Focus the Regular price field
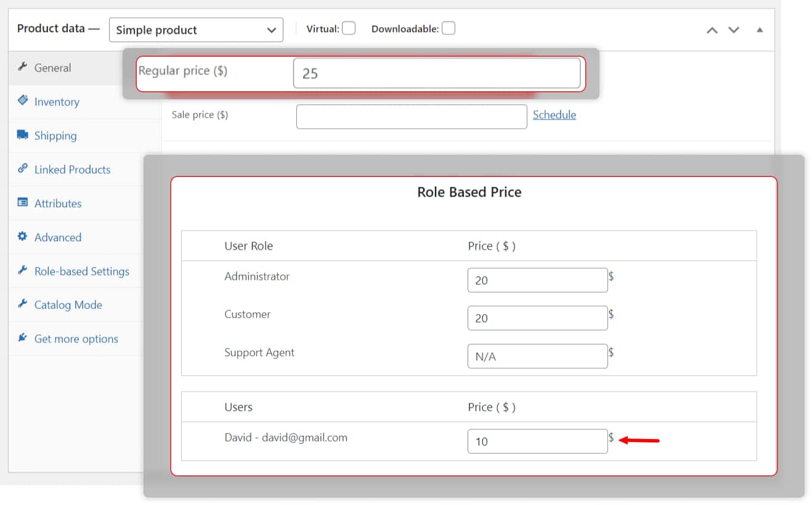 [x=437, y=73]
